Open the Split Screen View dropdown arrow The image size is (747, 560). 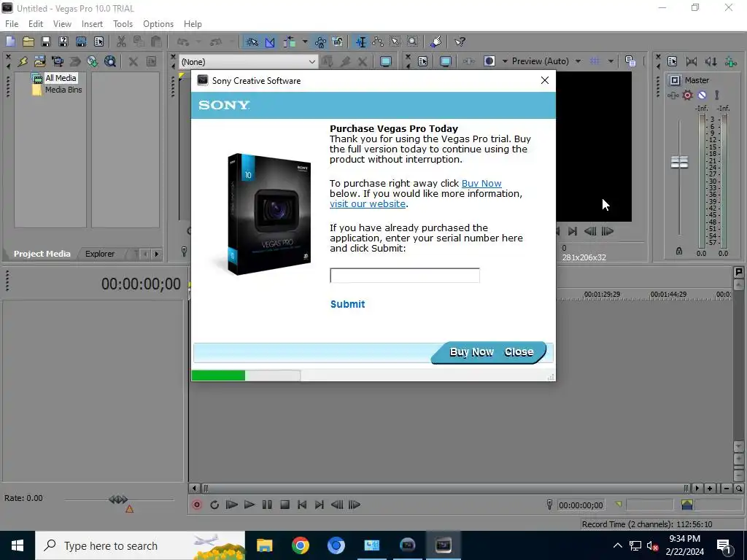[505, 61]
